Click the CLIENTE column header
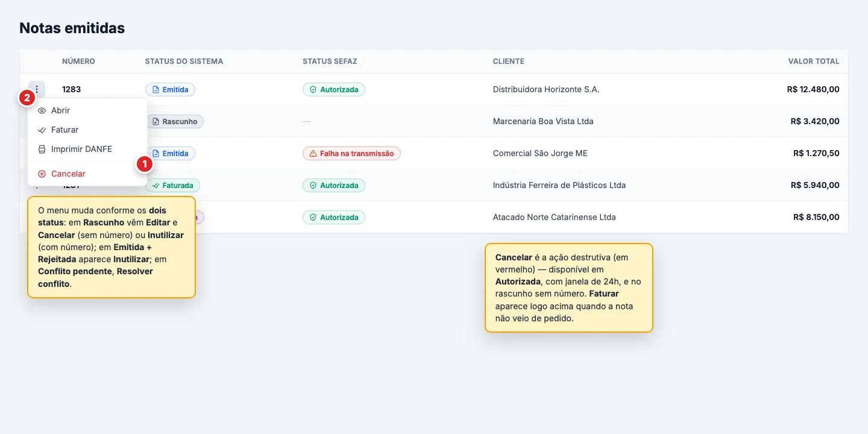 [509, 61]
